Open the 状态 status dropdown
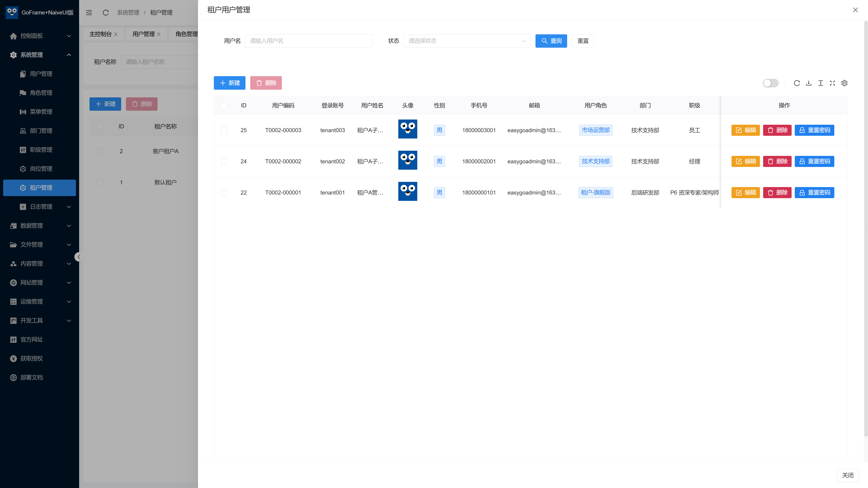Image resolution: width=868 pixels, height=488 pixels. [x=467, y=41]
